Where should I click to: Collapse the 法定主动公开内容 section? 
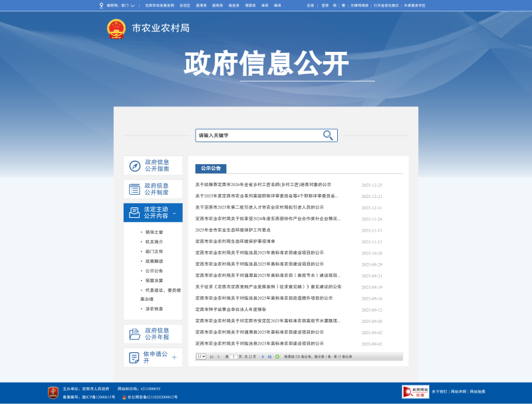[x=174, y=213]
